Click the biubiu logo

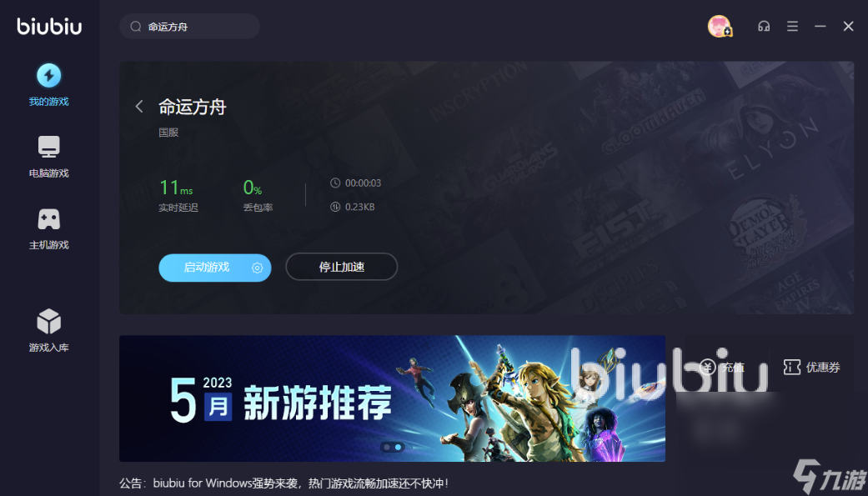click(49, 26)
